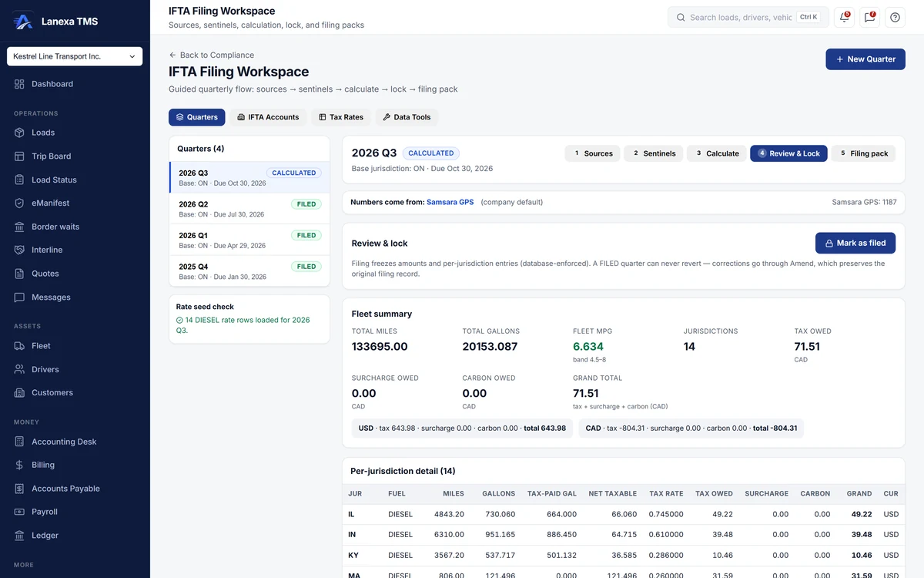
Task: Click the grand total 49.22 for IL
Action: pyautogui.click(x=862, y=514)
